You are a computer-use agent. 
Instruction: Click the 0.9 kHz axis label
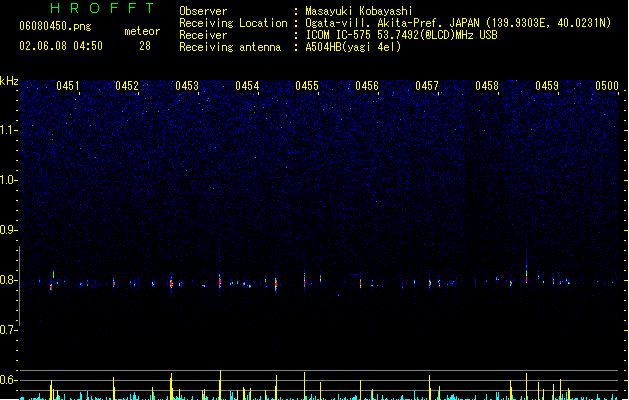click(x=8, y=230)
